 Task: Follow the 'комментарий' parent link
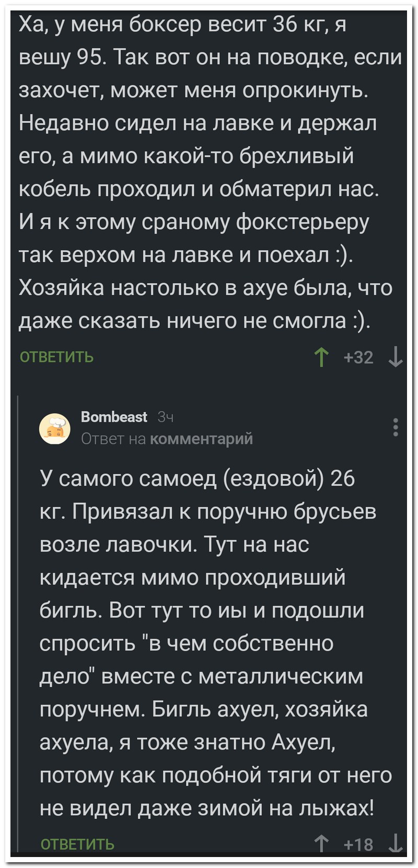(201, 439)
